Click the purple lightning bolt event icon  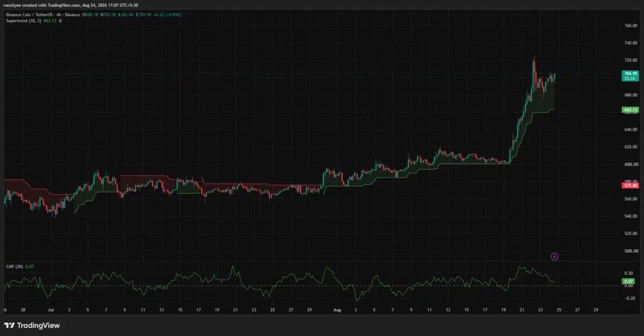(x=554, y=256)
